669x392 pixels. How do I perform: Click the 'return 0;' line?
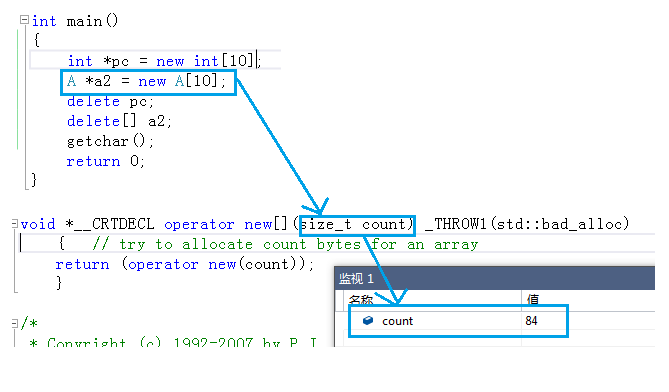(x=105, y=161)
